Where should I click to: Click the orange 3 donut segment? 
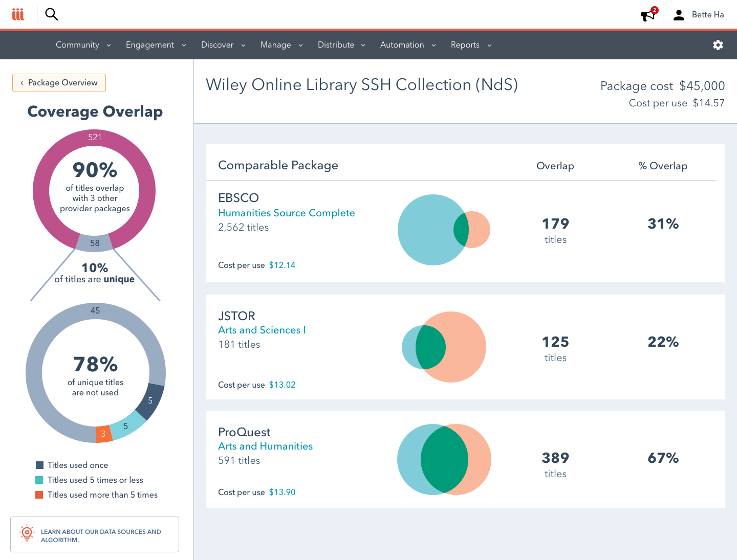[103, 434]
